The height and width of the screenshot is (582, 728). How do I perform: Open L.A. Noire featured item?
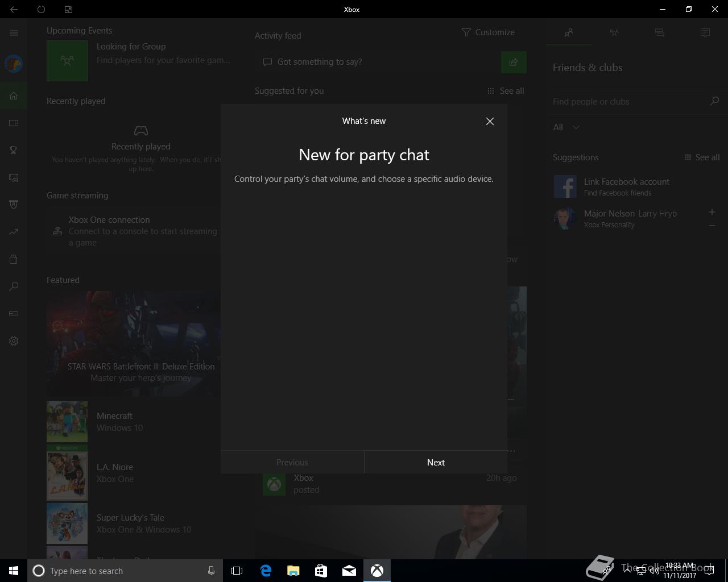coord(134,473)
